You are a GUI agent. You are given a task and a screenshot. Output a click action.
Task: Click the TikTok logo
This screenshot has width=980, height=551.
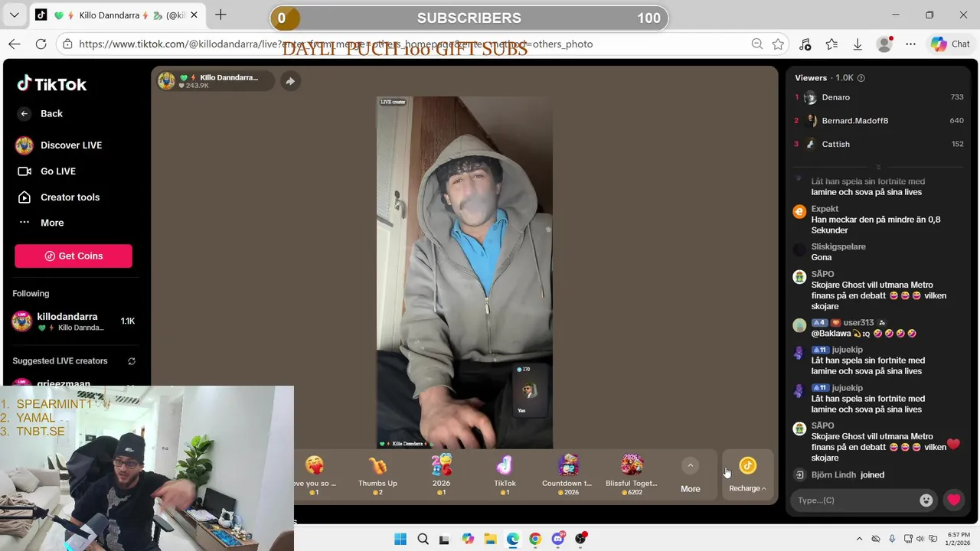pyautogui.click(x=52, y=84)
